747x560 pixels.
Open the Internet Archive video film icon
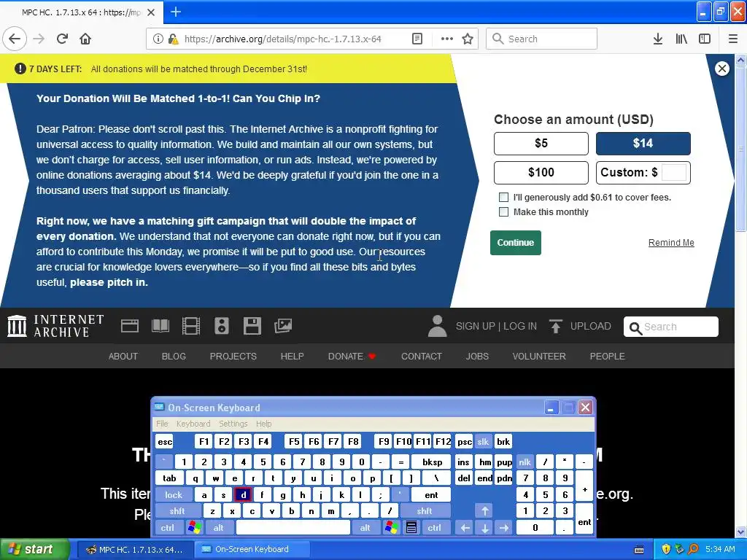point(191,326)
